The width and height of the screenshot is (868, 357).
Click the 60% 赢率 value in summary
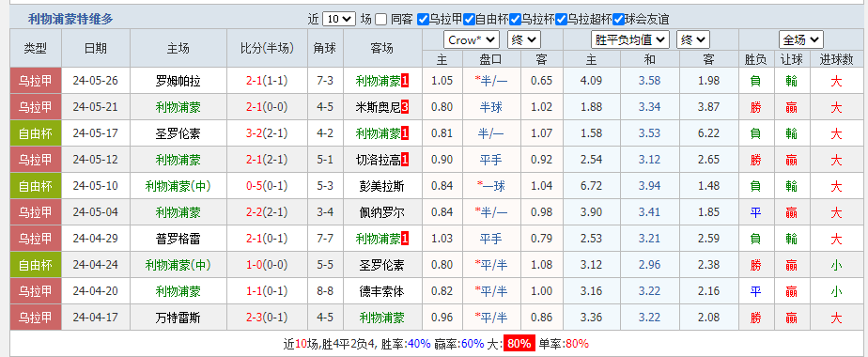pyautogui.click(x=473, y=344)
